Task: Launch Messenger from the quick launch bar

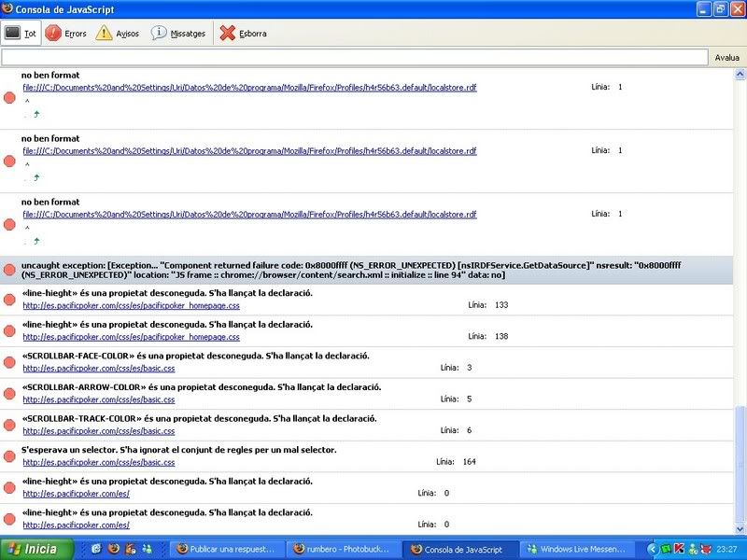Action: [147, 549]
